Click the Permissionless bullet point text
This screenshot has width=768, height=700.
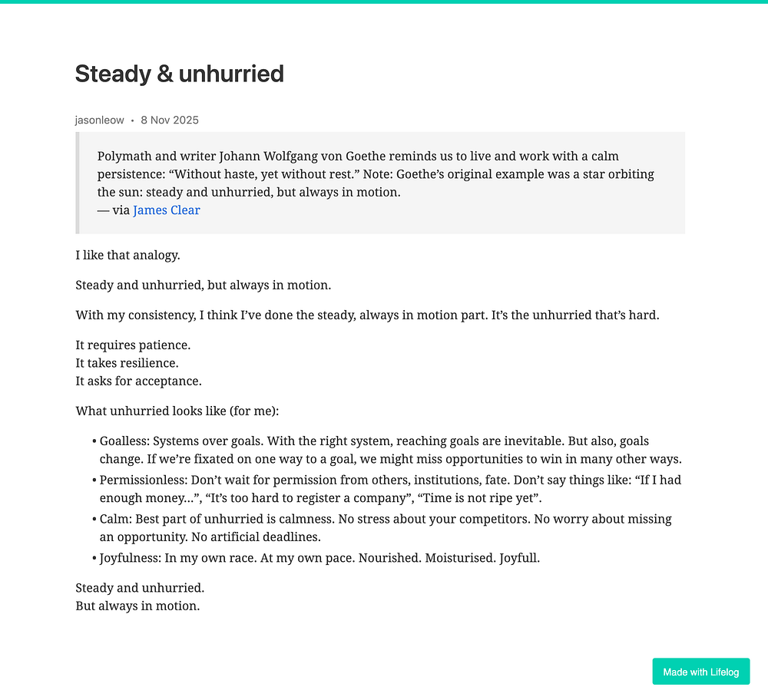390,489
